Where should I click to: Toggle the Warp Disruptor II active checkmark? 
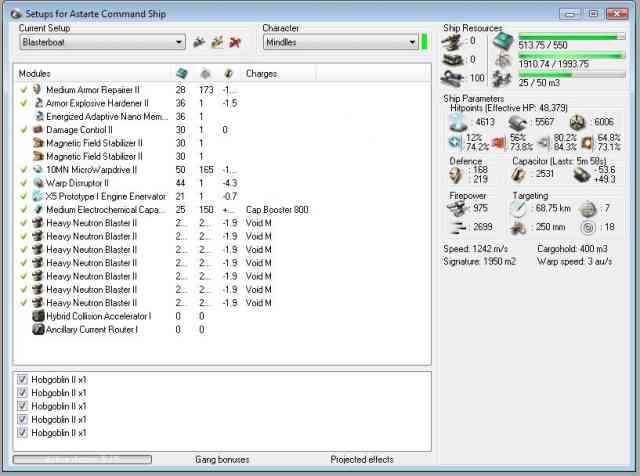[x=24, y=183]
